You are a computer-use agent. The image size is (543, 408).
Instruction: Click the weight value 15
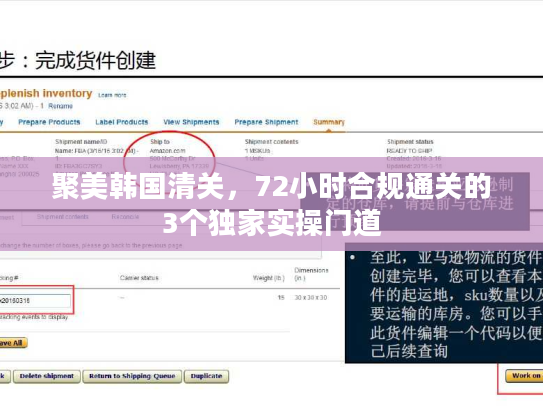pyautogui.click(x=281, y=298)
